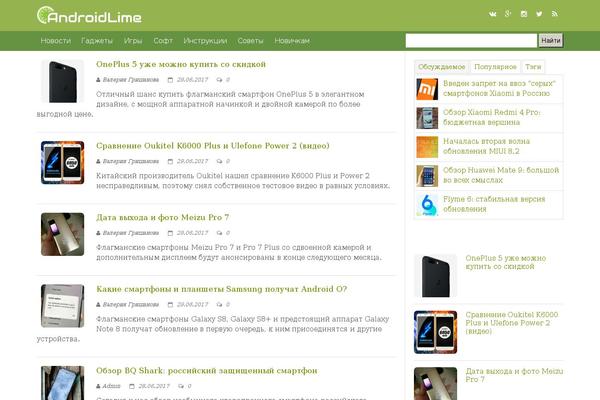Open sidebar link 'Обзор Xiaomi Redmi 4 Pro'
Screen dimensions: 600x400
pyautogui.click(x=492, y=118)
